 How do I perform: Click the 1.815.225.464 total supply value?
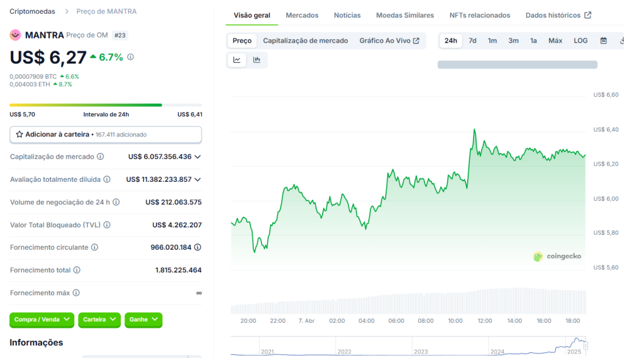(178, 270)
